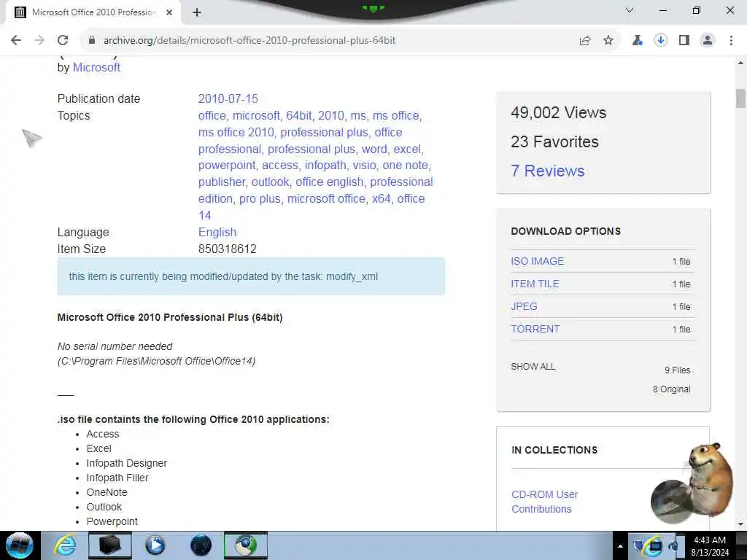Viewport: 747px width, 560px height.
Task: Click the '9 Files' count
Action: [x=678, y=370]
